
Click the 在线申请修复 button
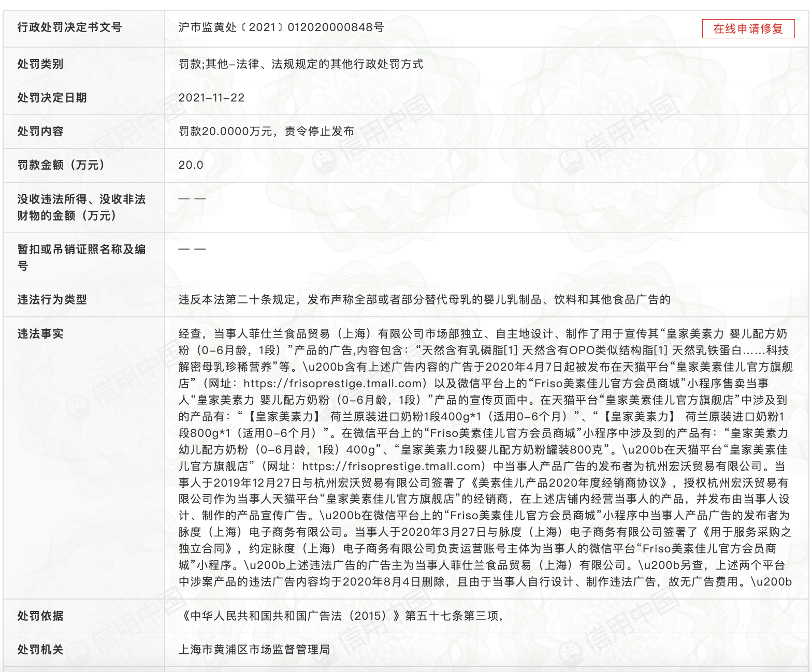(748, 29)
